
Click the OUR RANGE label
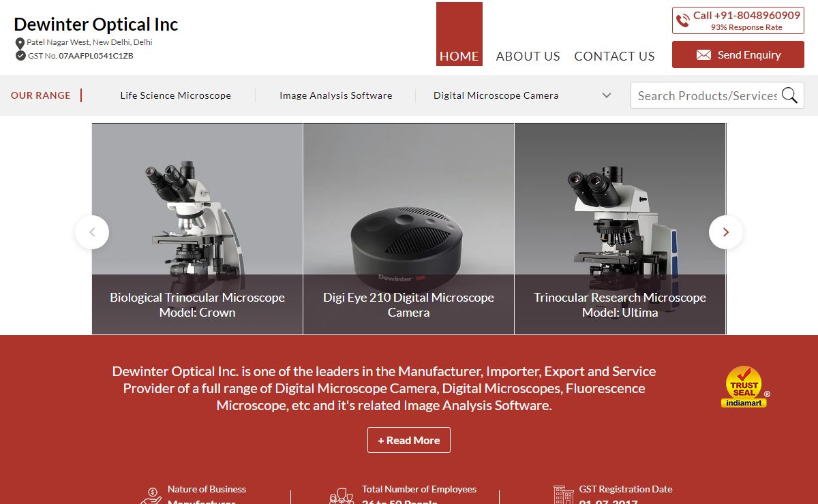point(41,95)
